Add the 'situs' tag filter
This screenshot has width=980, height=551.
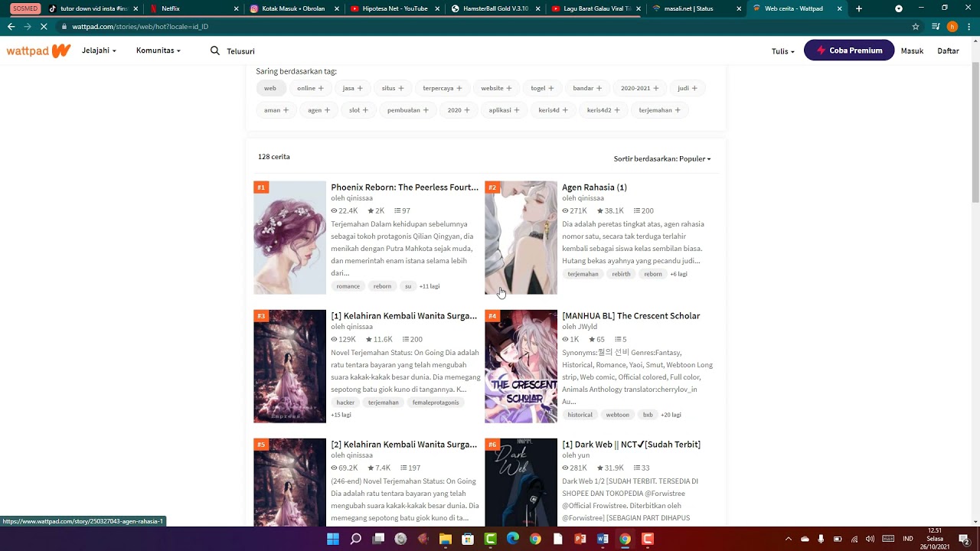point(393,88)
